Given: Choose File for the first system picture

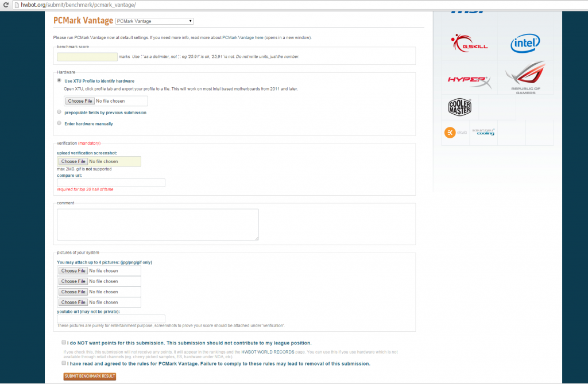Looking at the screenshot, I should [x=73, y=271].
